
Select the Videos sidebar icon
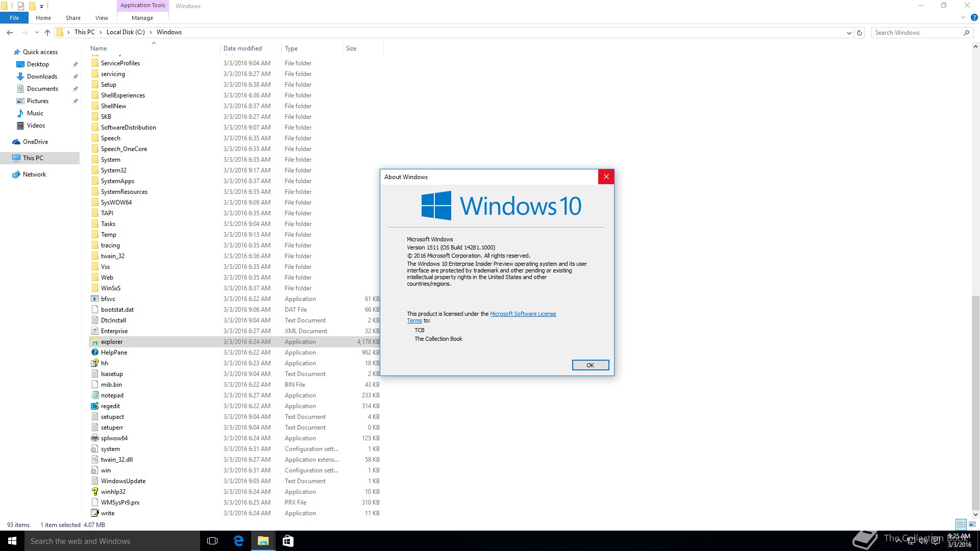(20, 126)
